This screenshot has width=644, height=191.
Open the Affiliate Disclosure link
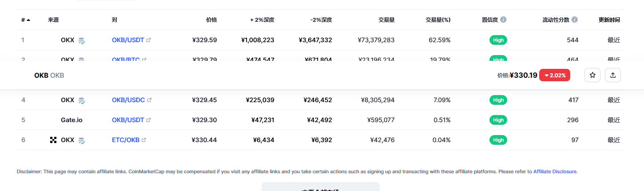pyautogui.click(x=555, y=171)
